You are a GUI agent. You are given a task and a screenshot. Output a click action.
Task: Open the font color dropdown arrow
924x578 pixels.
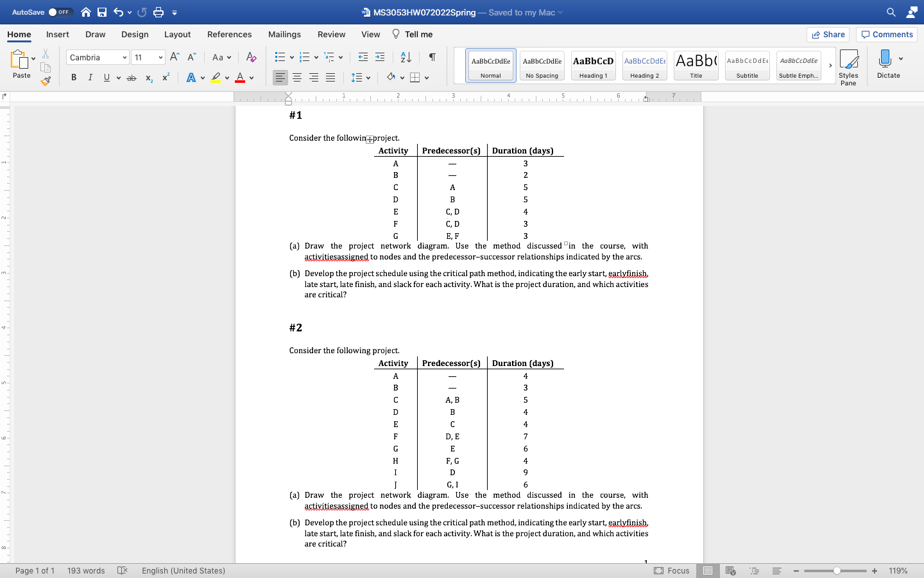click(x=252, y=78)
